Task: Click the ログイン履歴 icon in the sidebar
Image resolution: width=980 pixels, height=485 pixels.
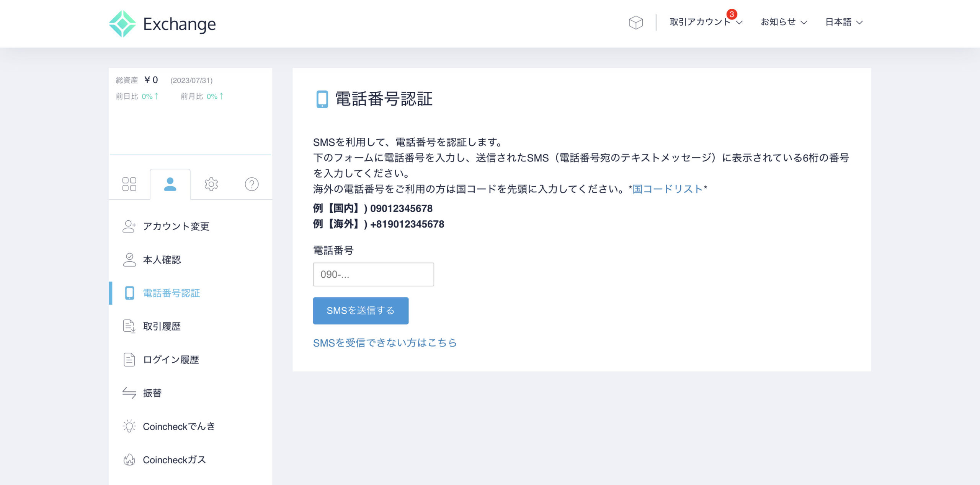Action: (x=129, y=360)
